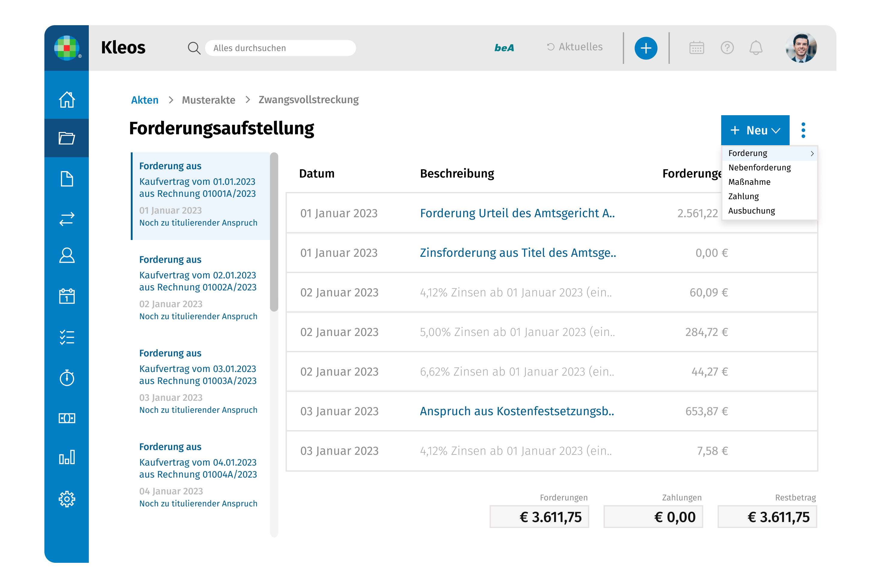Open the three-dot more options menu
Image resolution: width=882 pixels, height=588 pixels.
[803, 130]
